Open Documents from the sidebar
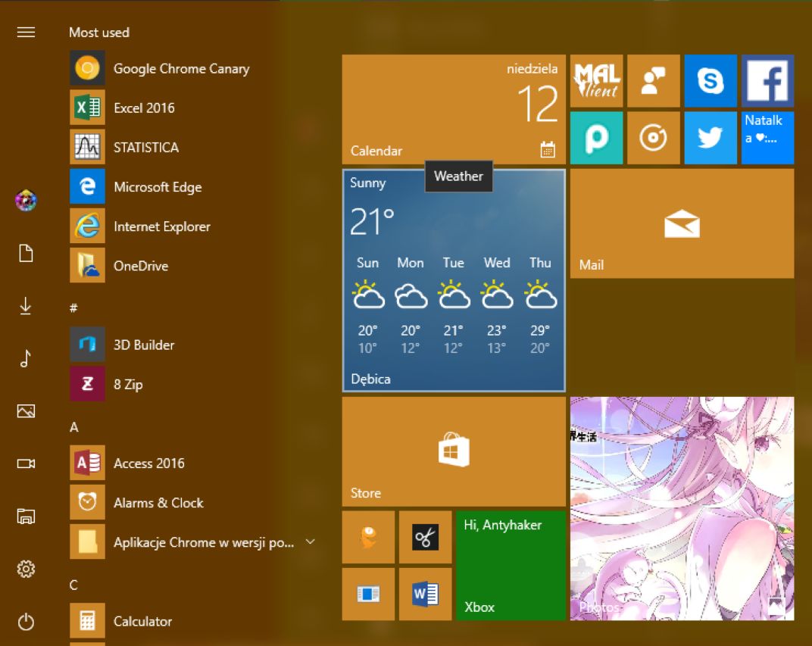812x646 pixels. 26,253
